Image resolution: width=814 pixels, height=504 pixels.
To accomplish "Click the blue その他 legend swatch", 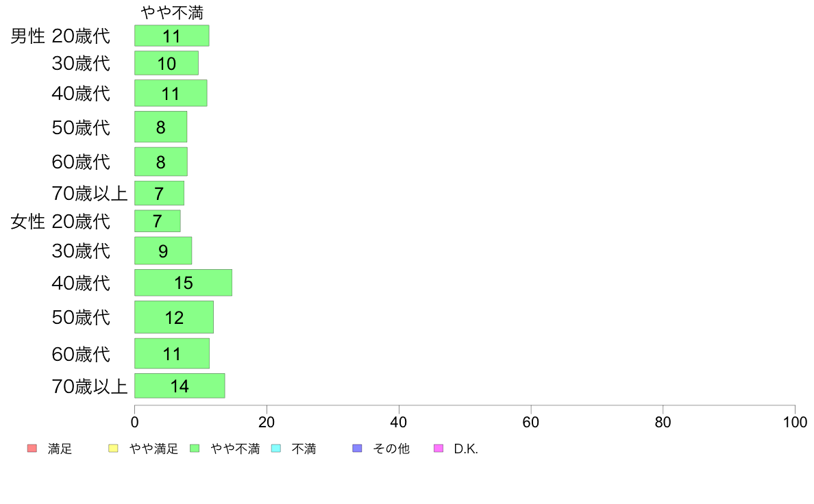I will (x=357, y=449).
